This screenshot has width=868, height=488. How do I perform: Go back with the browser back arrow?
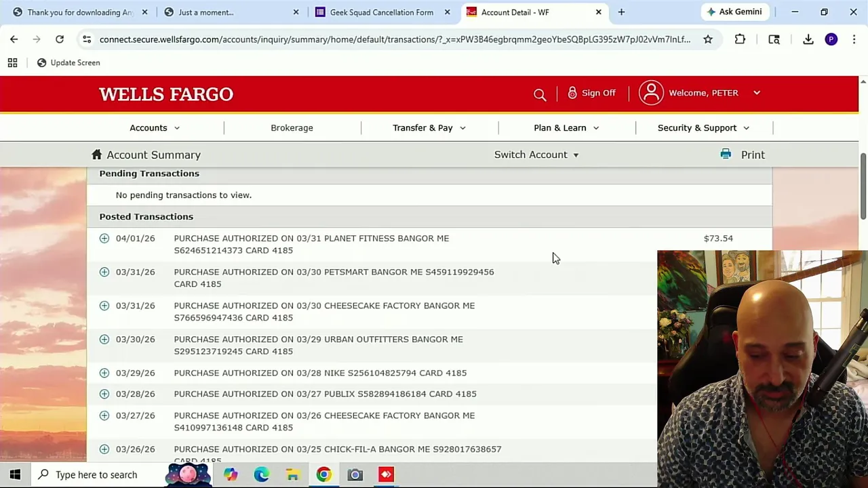pyautogui.click(x=14, y=39)
